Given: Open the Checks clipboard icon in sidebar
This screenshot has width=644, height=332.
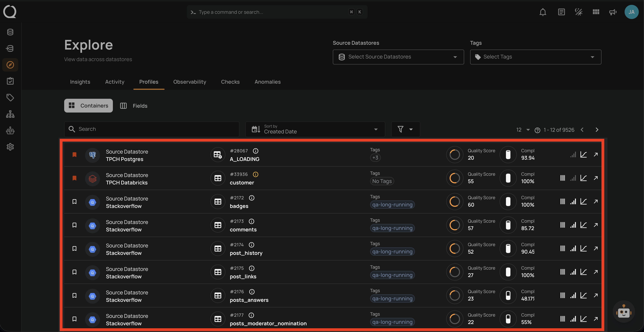Looking at the screenshot, I should pyautogui.click(x=10, y=81).
